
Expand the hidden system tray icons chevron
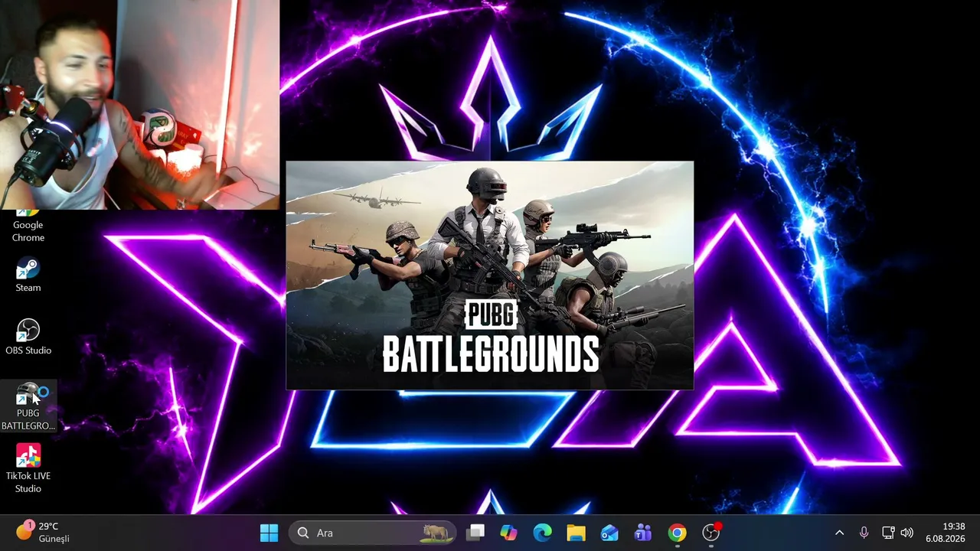tap(839, 533)
